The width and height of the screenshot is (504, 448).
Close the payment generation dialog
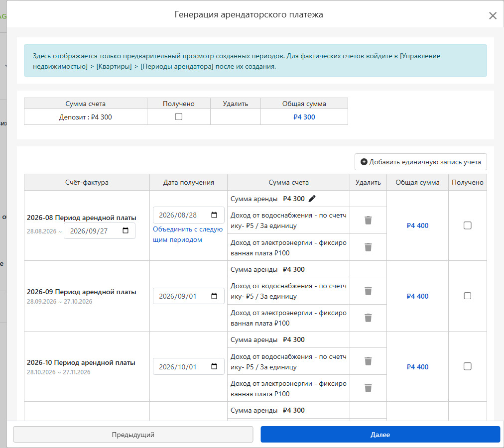coord(493,15)
